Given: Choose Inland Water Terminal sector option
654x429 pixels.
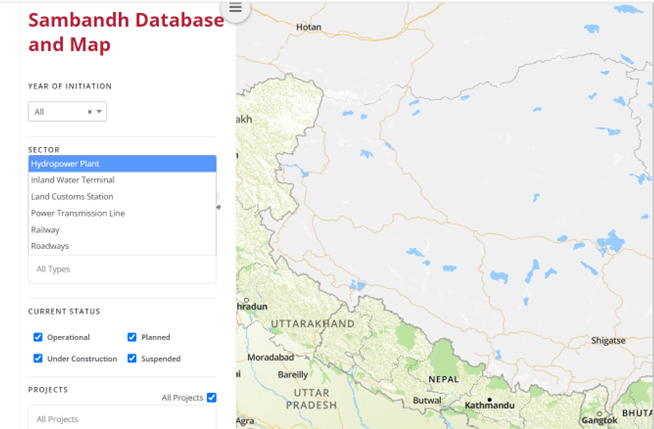Looking at the screenshot, I should point(122,180).
